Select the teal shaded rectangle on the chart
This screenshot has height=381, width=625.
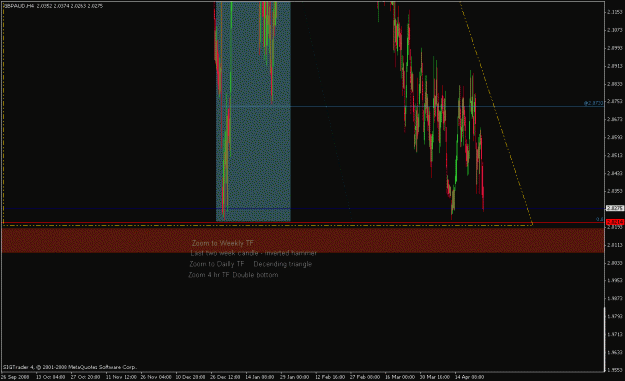[x=253, y=112]
